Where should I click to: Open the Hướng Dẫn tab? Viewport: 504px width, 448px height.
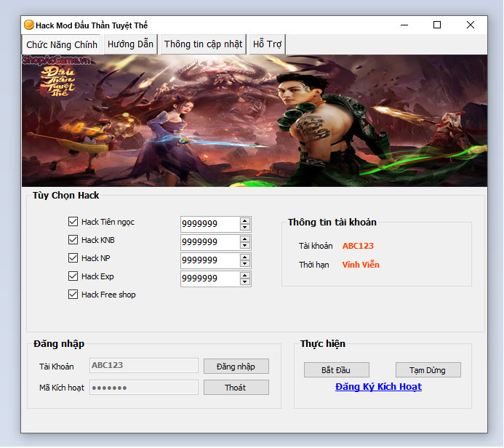pos(130,44)
